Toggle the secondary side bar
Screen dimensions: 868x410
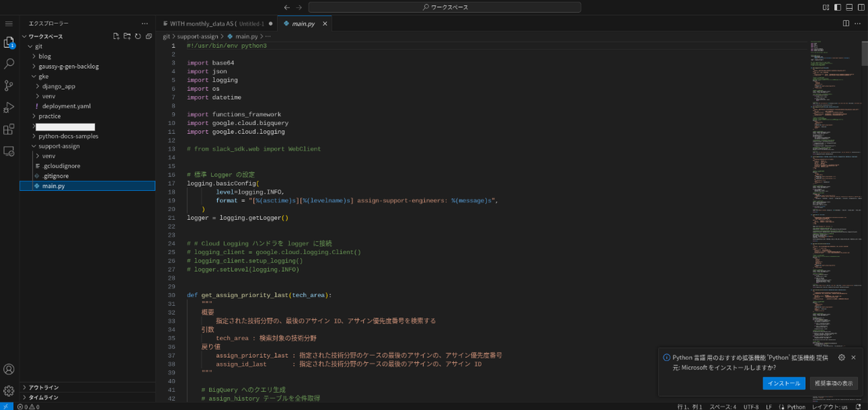[860, 7]
